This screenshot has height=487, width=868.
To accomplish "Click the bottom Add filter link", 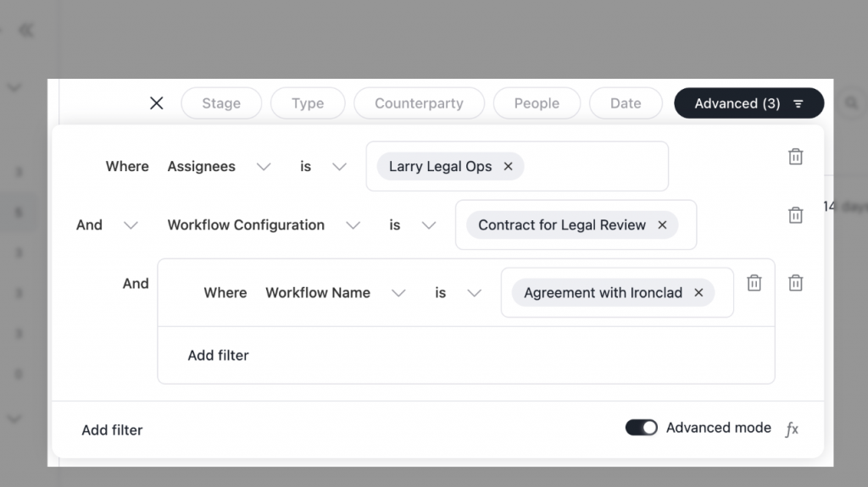I will point(112,430).
